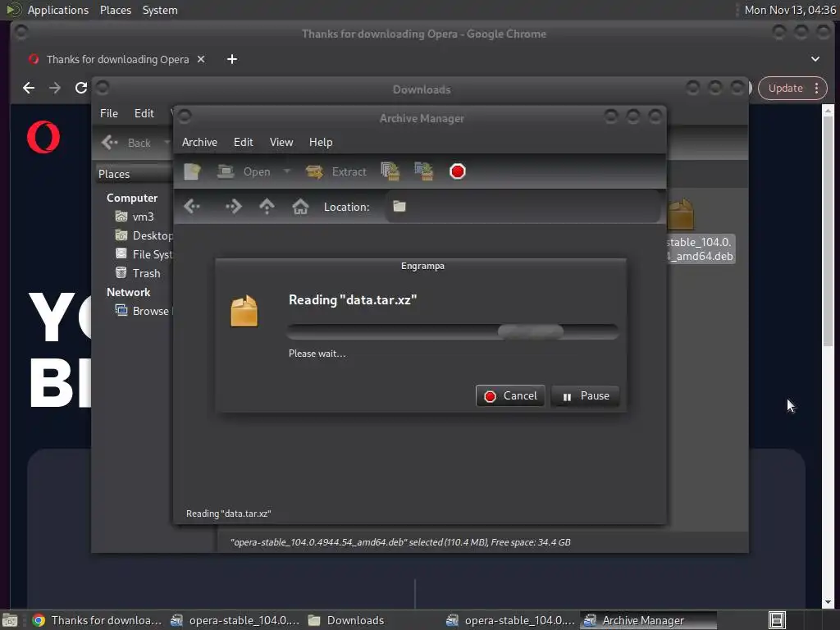The image size is (840, 630).
Task: Open the Applications menu
Action: (58, 10)
